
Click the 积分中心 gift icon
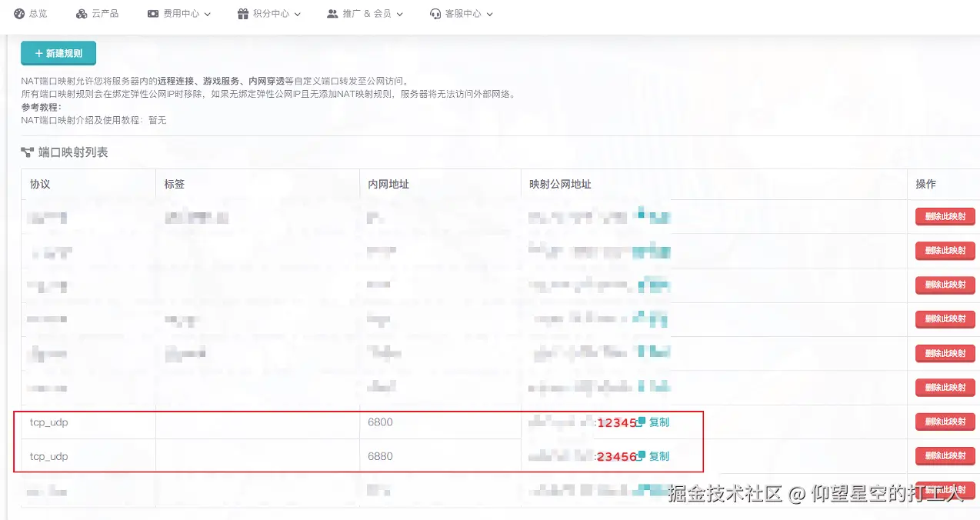[x=243, y=14]
